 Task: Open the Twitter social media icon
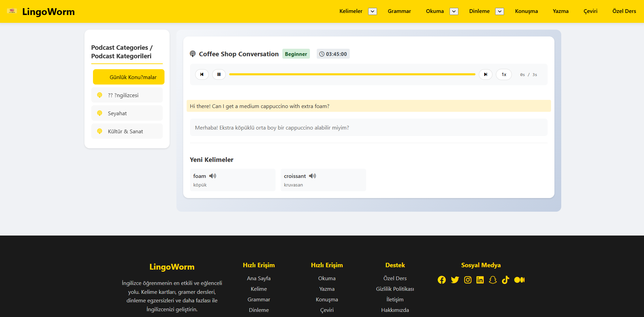pyautogui.click(x=455, y=280)
